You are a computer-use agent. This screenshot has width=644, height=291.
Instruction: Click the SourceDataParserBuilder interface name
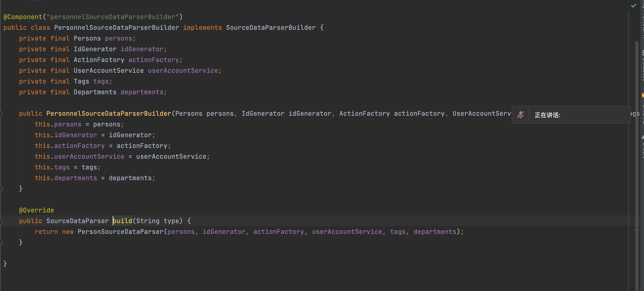(271, 28)
